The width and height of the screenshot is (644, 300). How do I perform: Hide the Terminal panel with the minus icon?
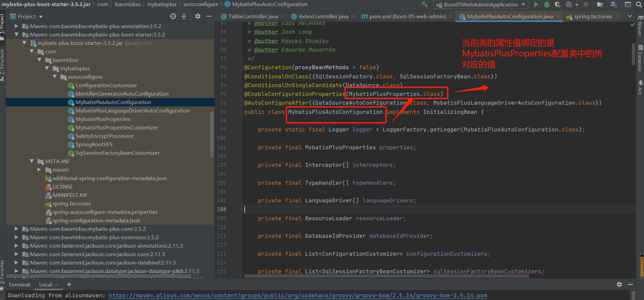[630, 284]
